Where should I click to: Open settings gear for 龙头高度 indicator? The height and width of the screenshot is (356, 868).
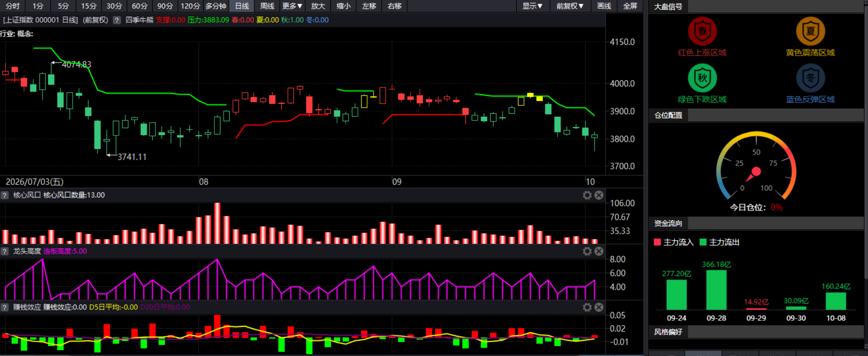click(x=587, y=251)
